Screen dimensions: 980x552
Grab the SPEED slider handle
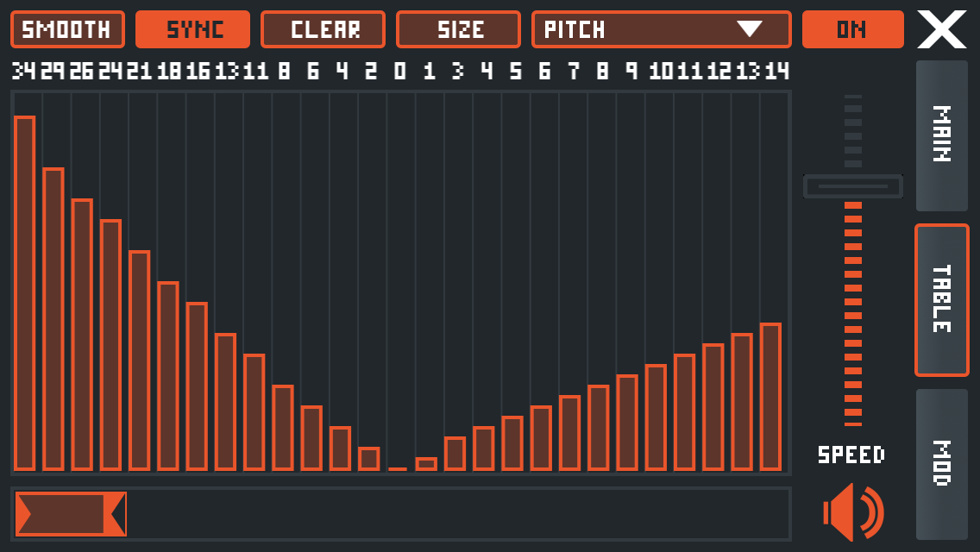(x=852, y=185)
